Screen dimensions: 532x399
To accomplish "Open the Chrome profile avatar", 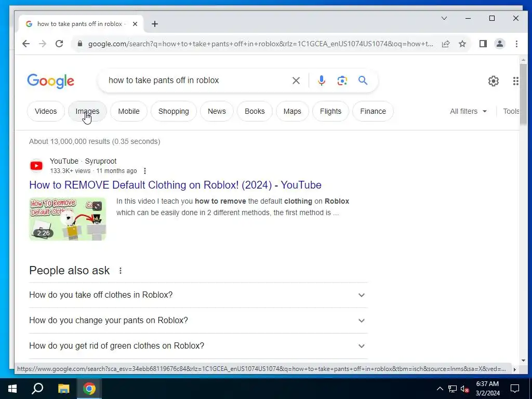I will click(499, 44).
